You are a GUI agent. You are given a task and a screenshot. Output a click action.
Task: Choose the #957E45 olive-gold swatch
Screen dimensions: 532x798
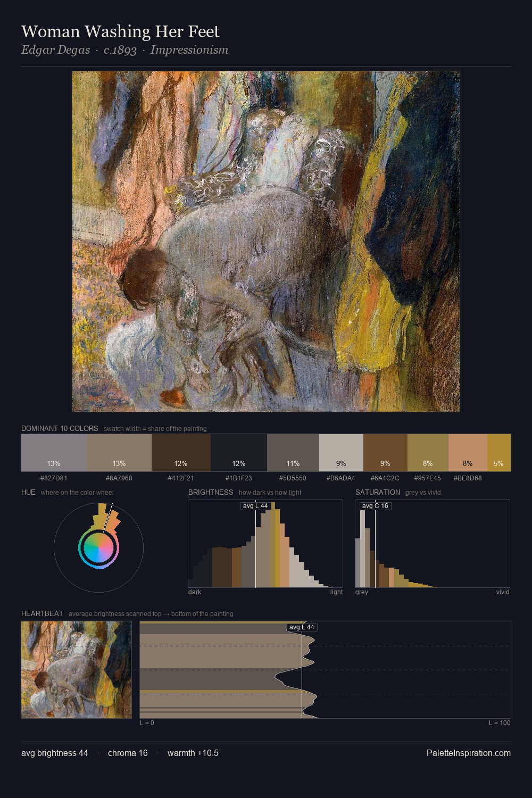point(428,453)
